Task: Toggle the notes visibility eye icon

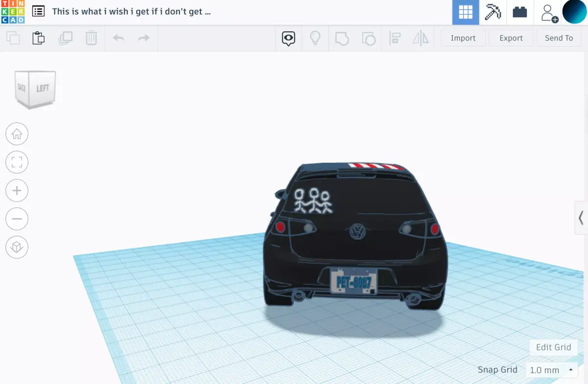Action: (x=289, y=38)
